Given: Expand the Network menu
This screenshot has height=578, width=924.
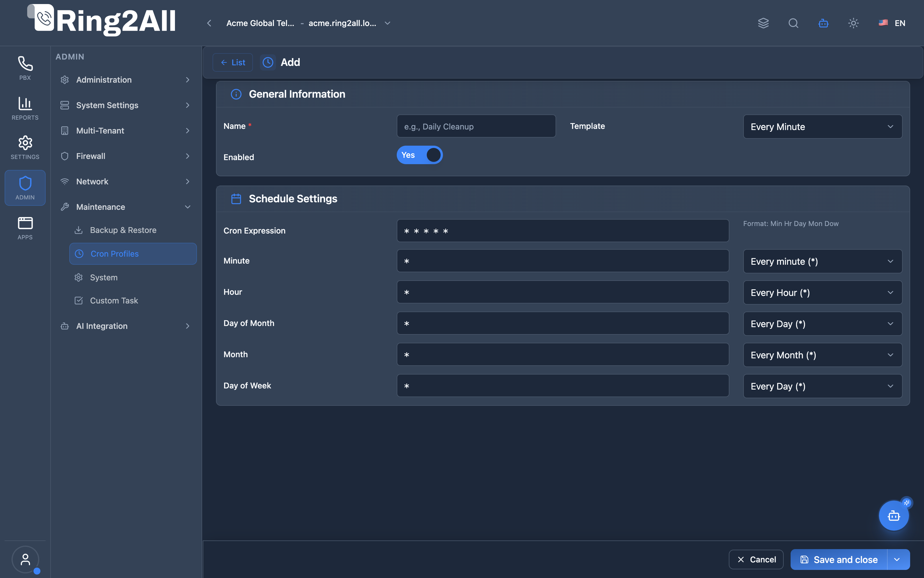Looking at the screenshot, I should [x=126, y=181].
